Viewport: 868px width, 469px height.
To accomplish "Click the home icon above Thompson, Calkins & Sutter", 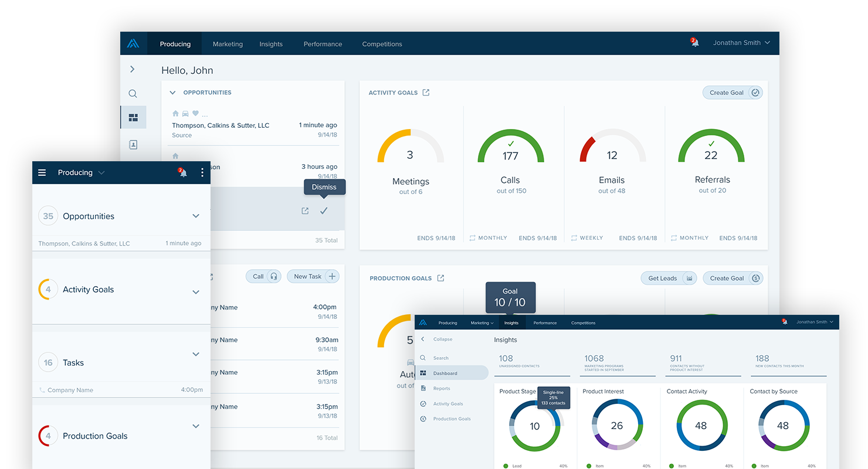I will [x=175, y=113].
